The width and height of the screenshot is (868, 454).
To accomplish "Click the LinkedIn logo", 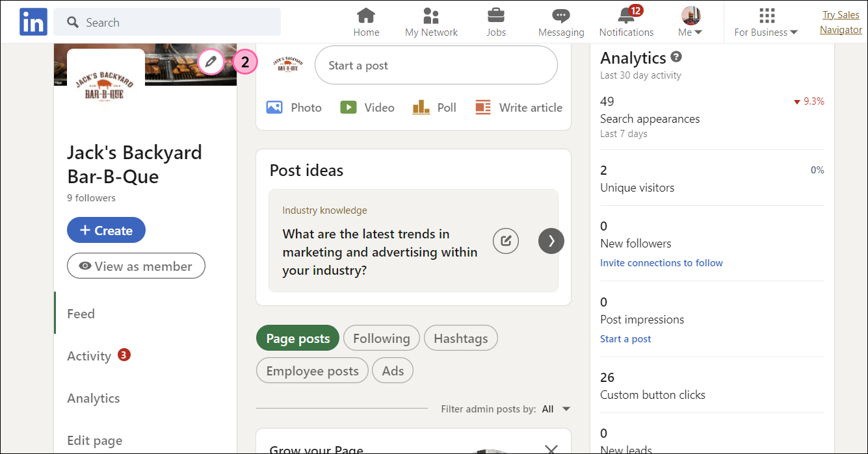I will [x=33, y=22].
